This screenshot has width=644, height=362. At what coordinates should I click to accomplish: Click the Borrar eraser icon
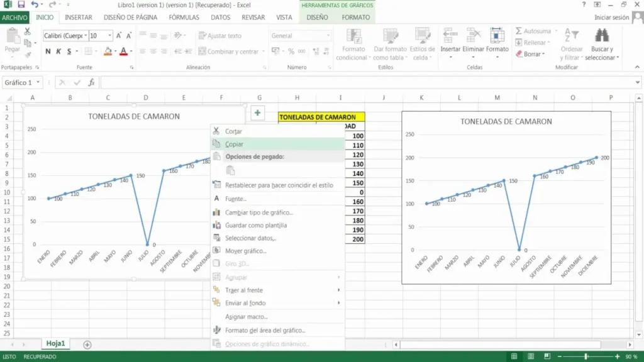pyautogui.click(x=519, y=54)
